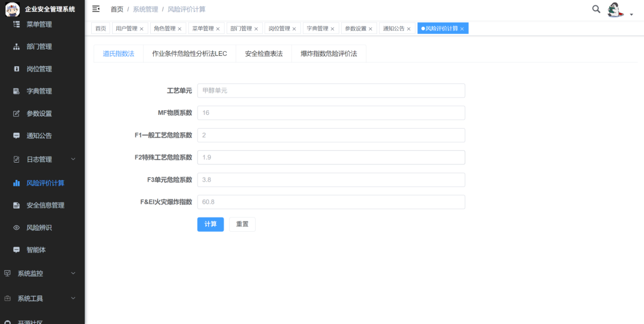Click the 岗位管理 sidebar icon
Image resolution: width=644 pixels, height=324 pixels.
point(17,69)
